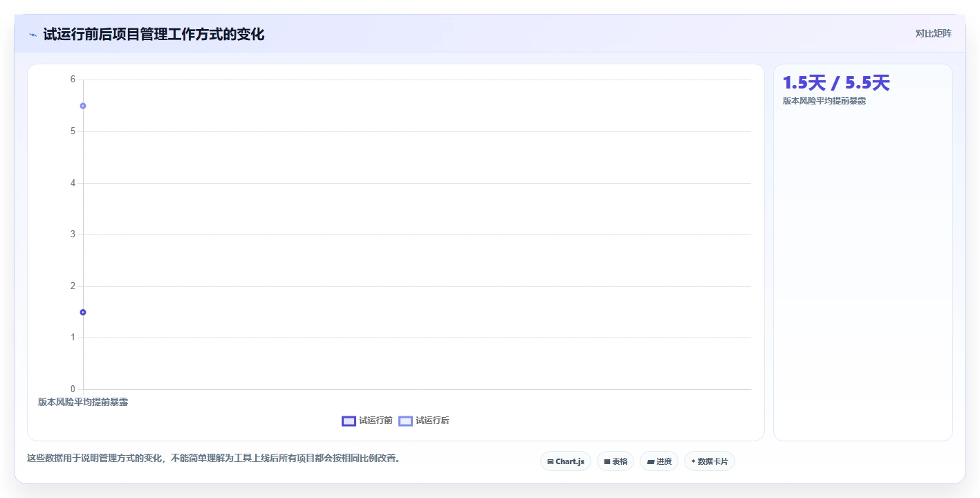The image size is (980, 498).
Task: Click the lightning icon beside the title
Action: coord(33,35)
